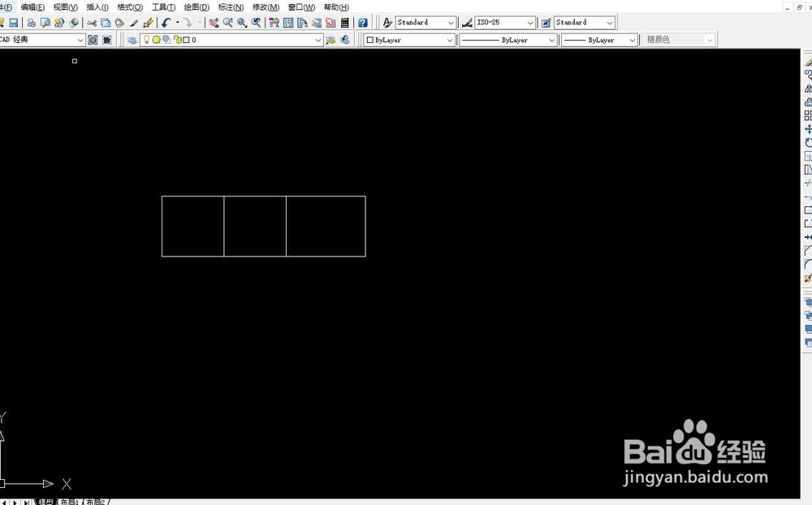Open the 工具(T) menu

tap(164, 7)
